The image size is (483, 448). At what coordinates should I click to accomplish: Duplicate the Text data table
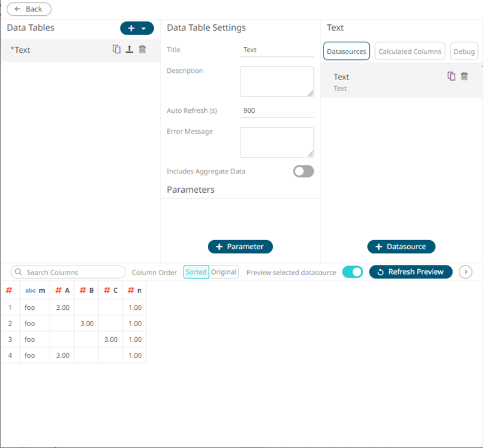click(x=116, y=50)
